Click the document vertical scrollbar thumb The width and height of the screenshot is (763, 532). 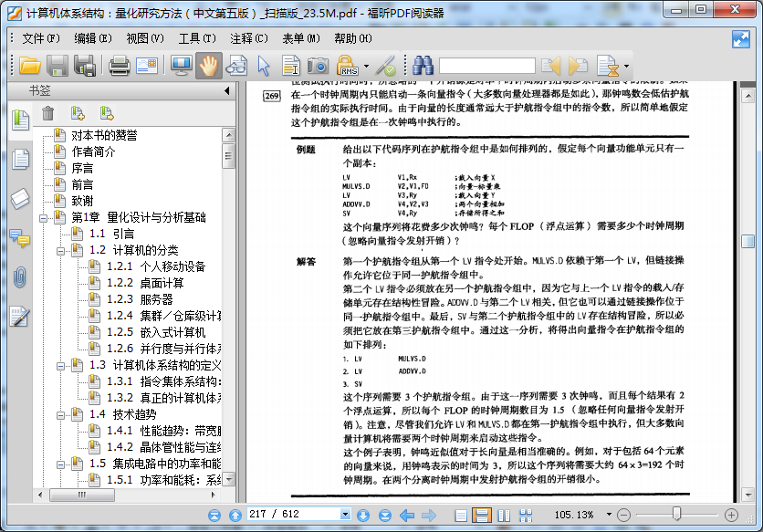click(747, 241)
